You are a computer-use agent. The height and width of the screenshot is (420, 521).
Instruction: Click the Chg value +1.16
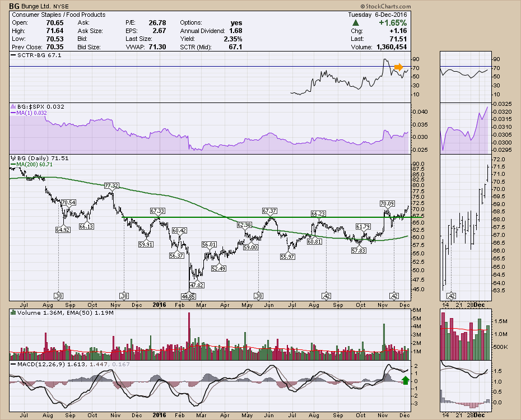tap(398, 31)
